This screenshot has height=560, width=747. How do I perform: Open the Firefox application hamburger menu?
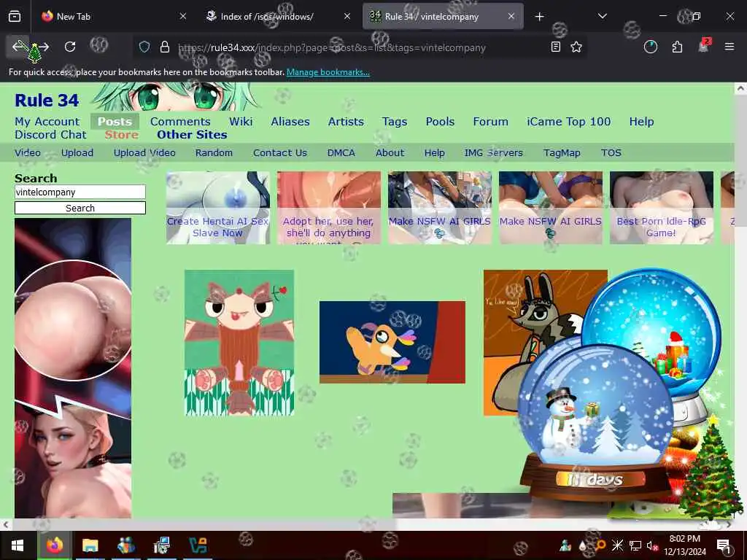tap(729, 47)
